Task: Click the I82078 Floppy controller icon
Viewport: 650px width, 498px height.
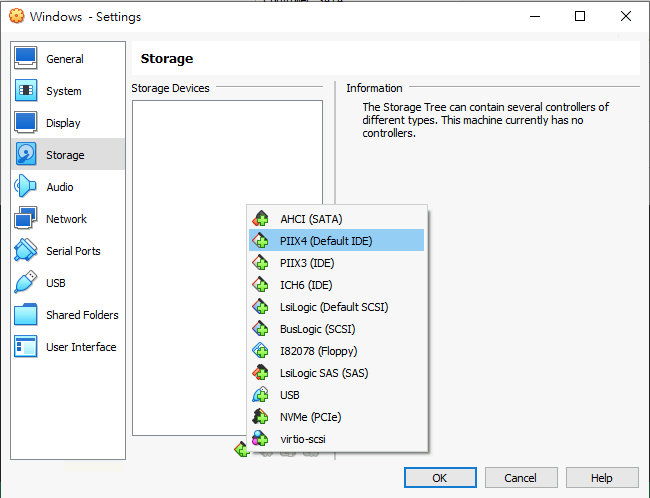Action: (261, 351)
